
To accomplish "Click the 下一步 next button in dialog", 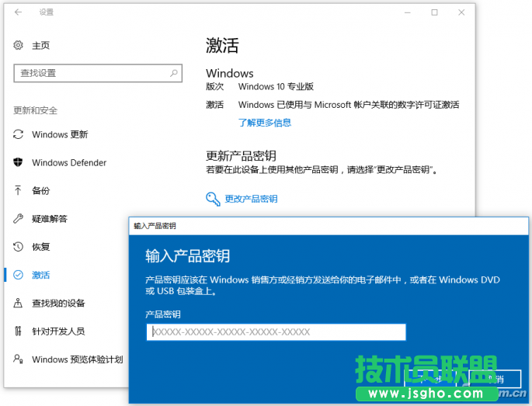I will point(430,379).
